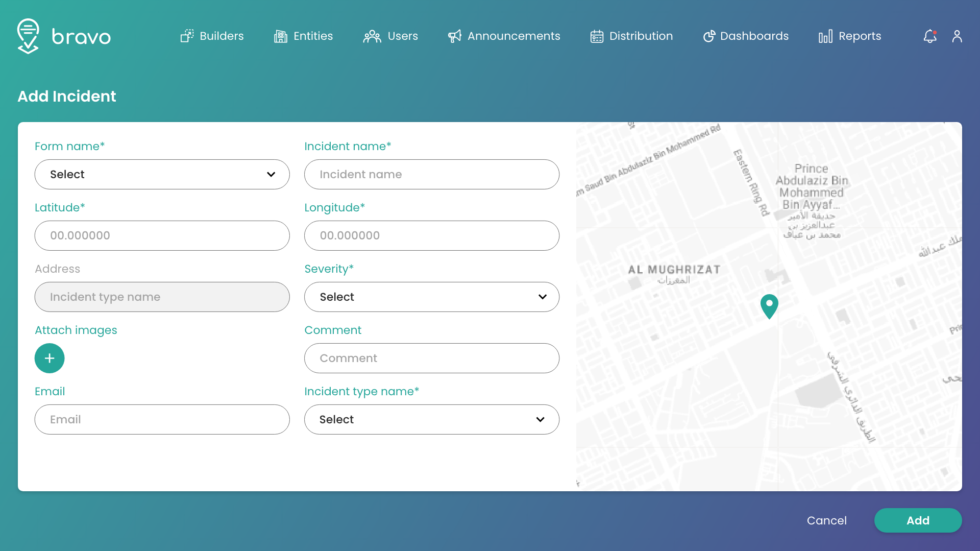
Task: Click the Dashboards pie-chart icon
Action: click(x=708, y=36)
